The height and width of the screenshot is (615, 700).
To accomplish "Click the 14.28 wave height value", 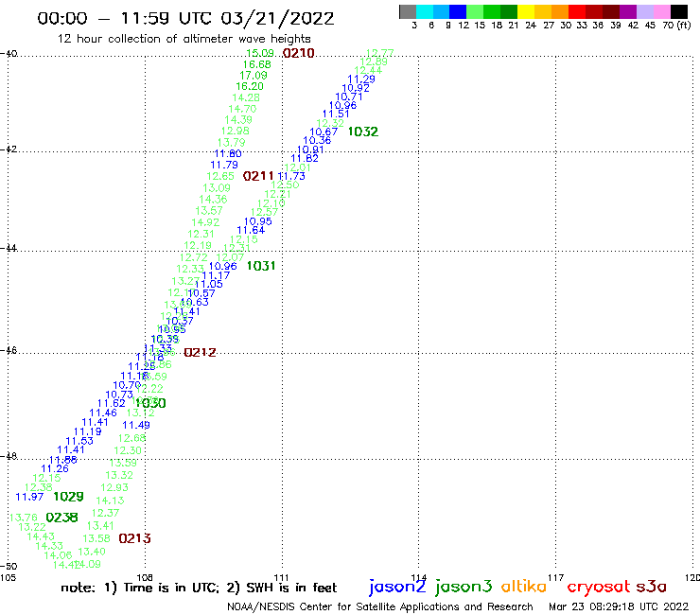I will pyautogui.click(x=246, y=97).
